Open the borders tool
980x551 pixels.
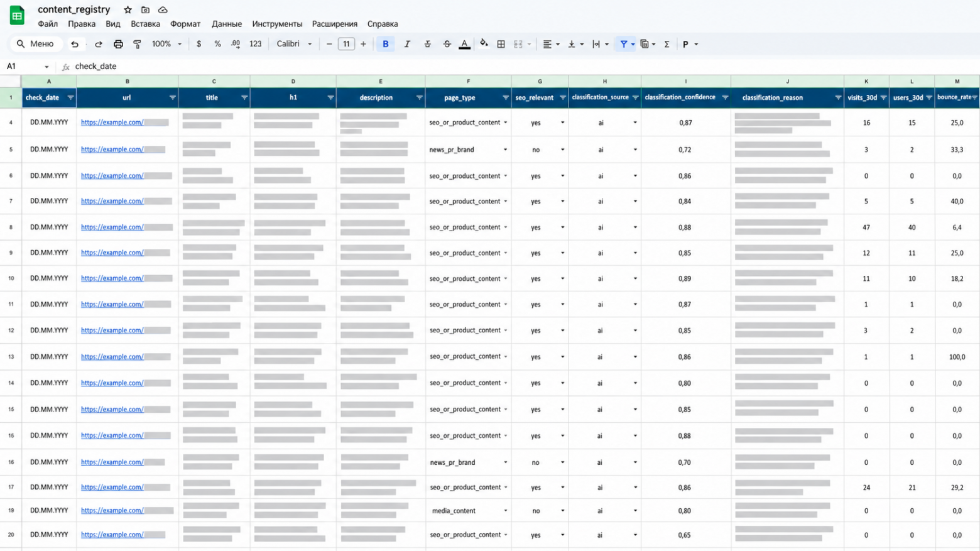pyautogui.click(x=501, y=44)
